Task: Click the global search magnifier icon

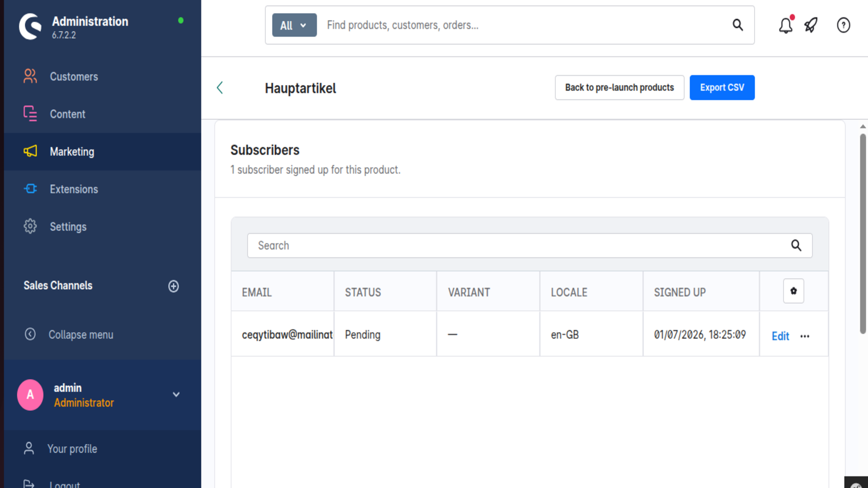Action: click(x=738, y=25)
